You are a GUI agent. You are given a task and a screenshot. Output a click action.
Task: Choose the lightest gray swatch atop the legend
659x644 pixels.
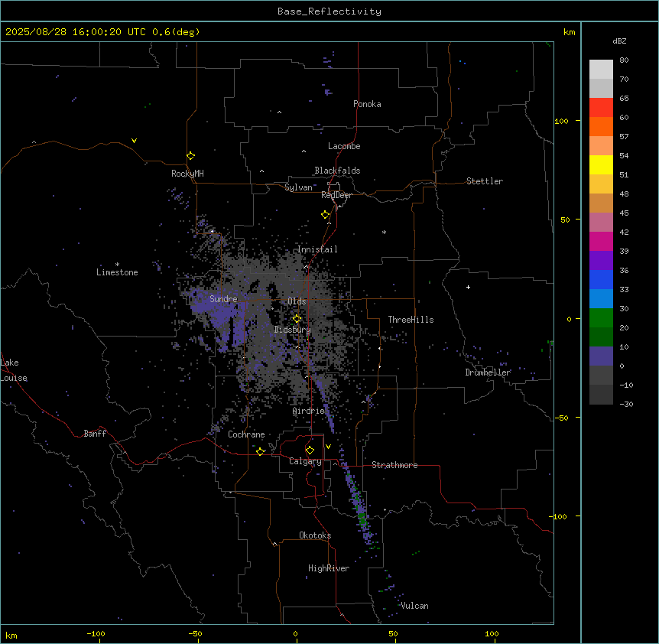[601, 69]
